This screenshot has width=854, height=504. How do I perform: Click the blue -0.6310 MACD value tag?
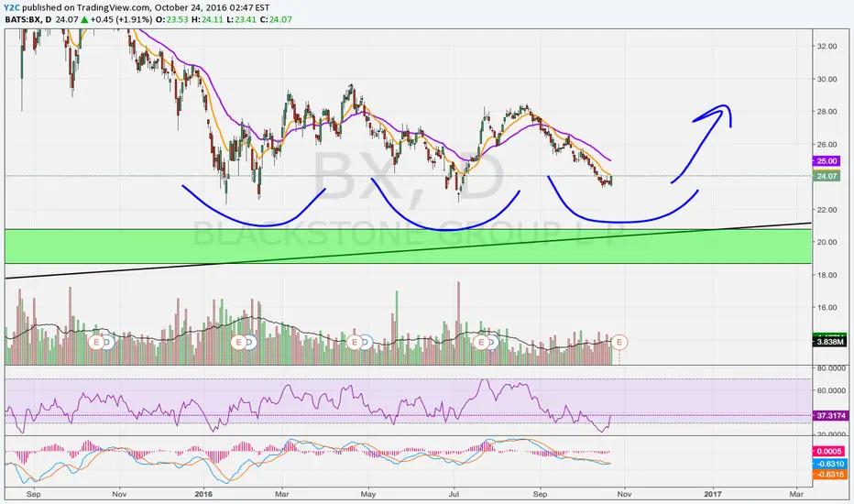pyautogui.click(x=829, y=464)
